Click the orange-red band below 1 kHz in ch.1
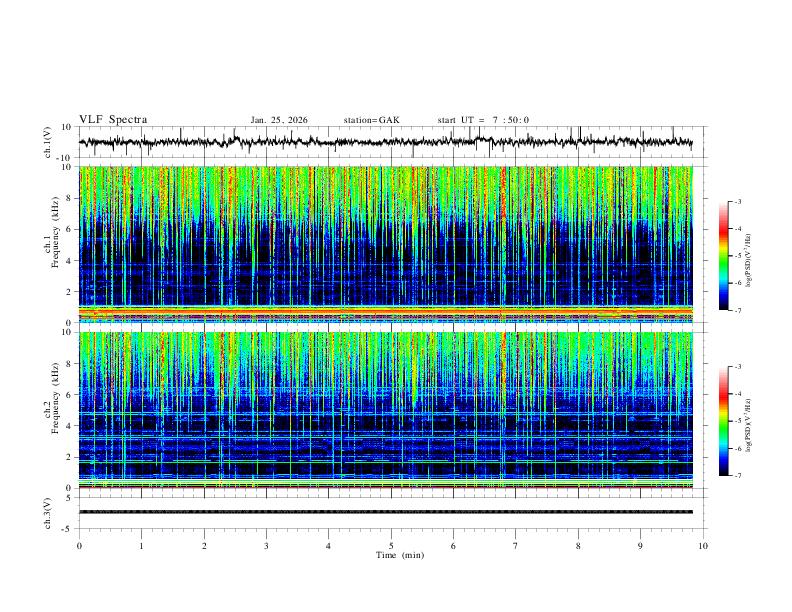 (386, 312)
